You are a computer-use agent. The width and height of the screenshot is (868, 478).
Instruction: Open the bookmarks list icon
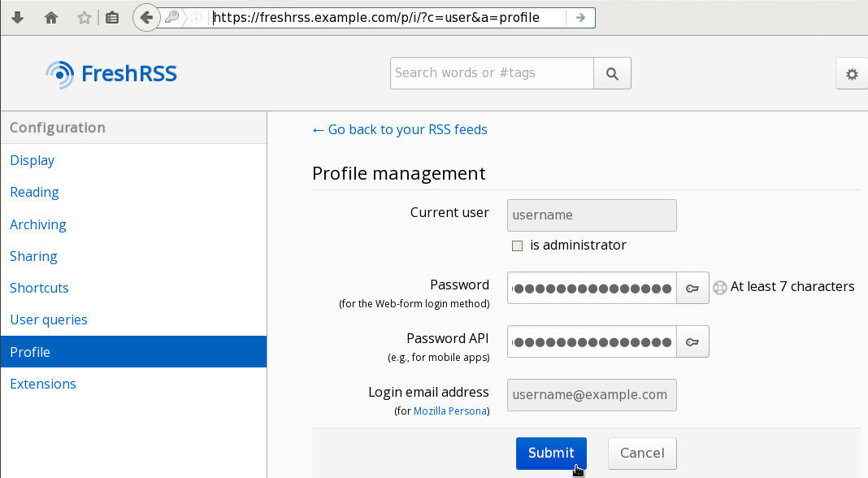tap(112, 17)
